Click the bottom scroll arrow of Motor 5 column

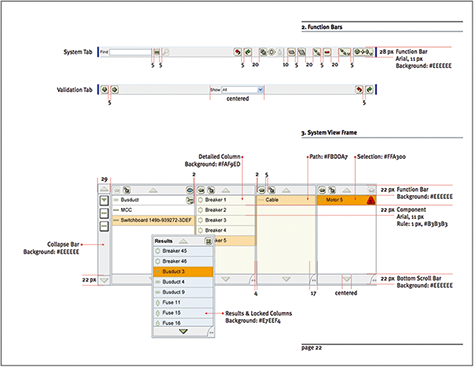click(x=347, y=279)
